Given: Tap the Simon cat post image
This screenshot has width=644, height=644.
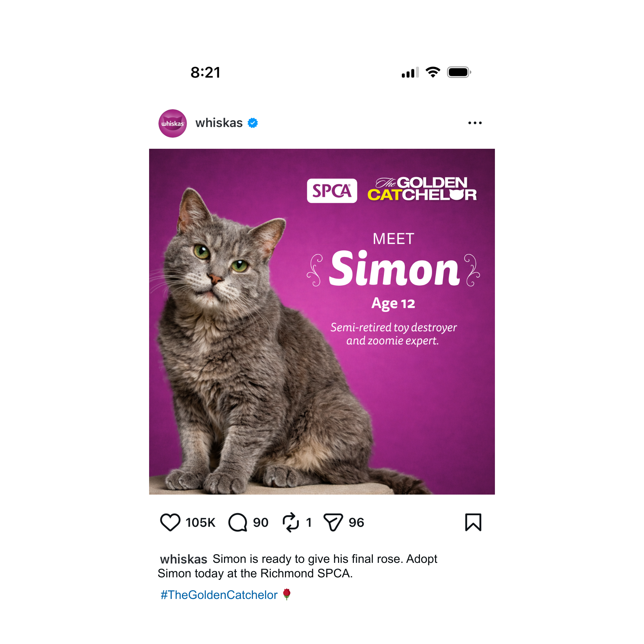Looking at the screenshot, I should [322, 322].
